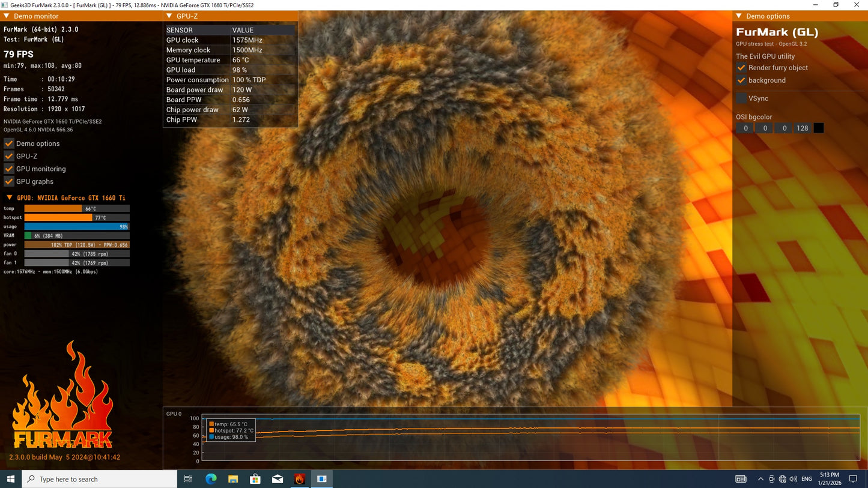Click the OpenGL 4.6.0 NVIDIA 566.36 line
Screen dimensions: 868x488
point(38,130)
